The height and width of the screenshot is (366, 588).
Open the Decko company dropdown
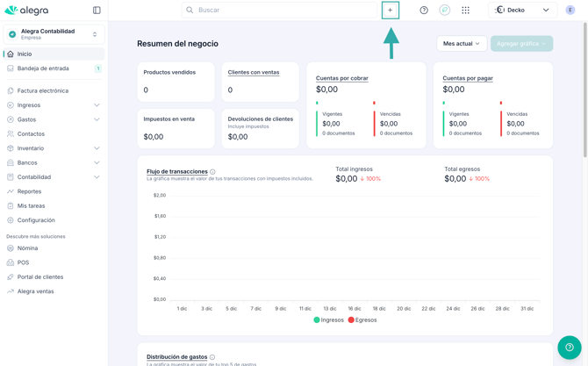[x=522, y=11]
